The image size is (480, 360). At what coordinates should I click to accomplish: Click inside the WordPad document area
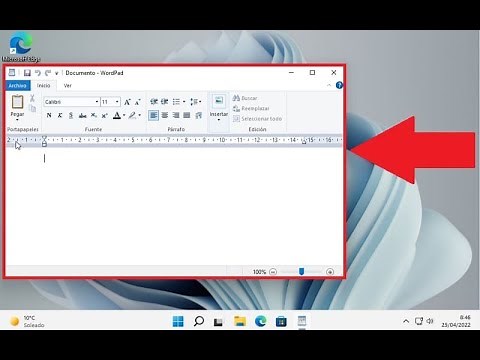coord(174,207)
